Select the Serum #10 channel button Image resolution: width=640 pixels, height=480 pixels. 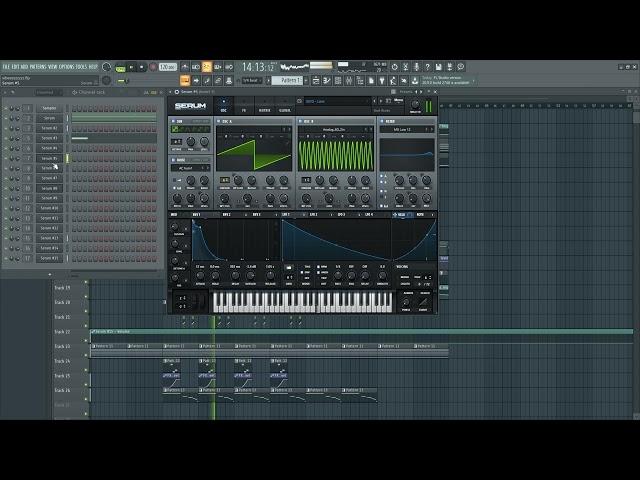click(x=49, y=208)
